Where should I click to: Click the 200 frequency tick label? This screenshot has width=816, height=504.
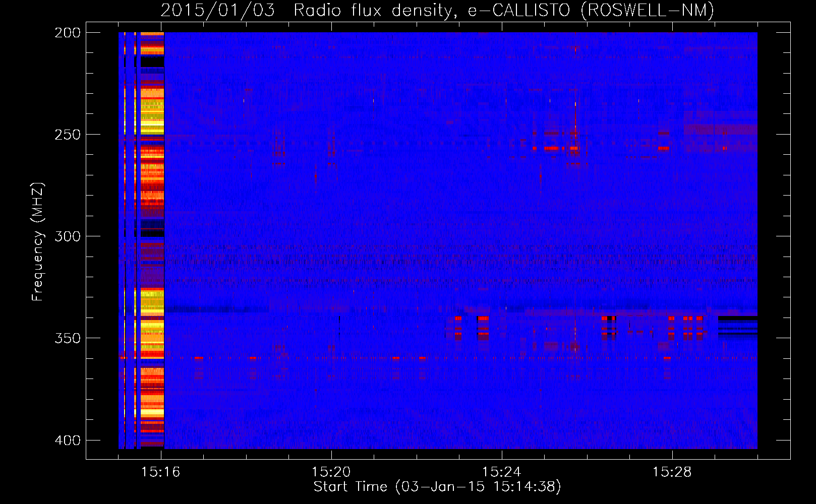[x=68, y=33]
